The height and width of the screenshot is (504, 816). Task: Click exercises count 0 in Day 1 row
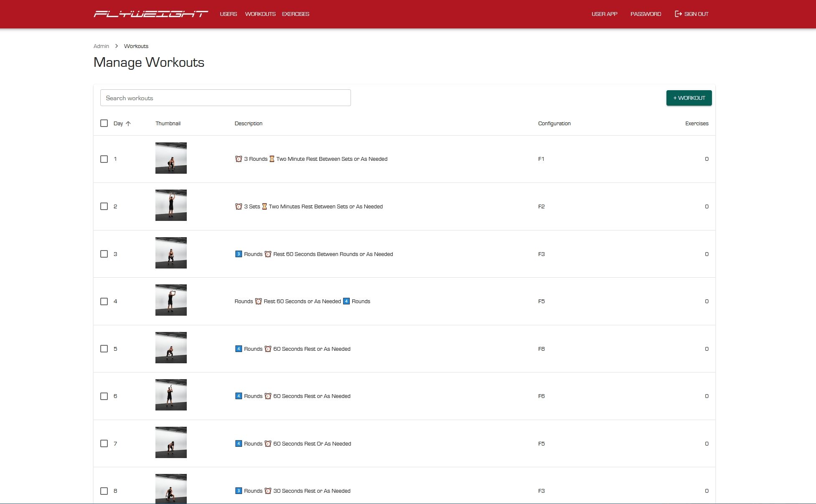pos(707,159)
